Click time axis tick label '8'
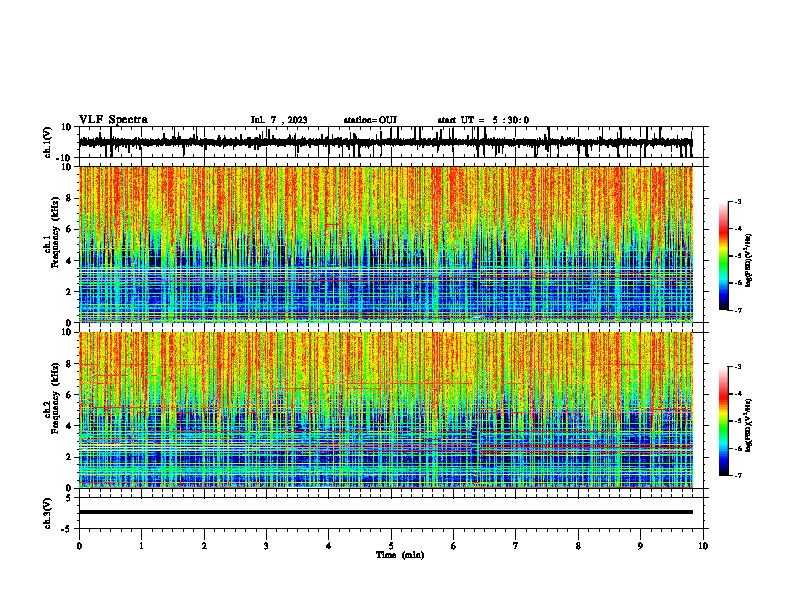The height and width of the screenshot is (612, 792). [x=578, y=546]
